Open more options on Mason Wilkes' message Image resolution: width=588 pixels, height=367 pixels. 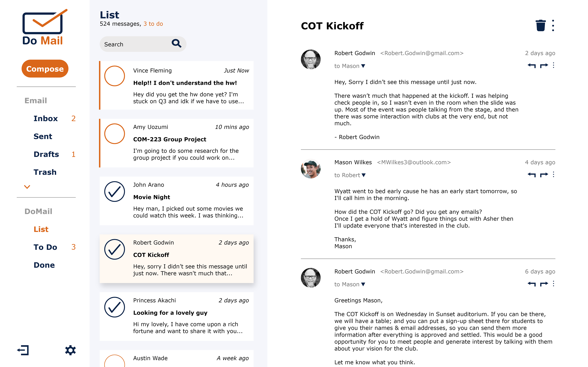[554, 174]
